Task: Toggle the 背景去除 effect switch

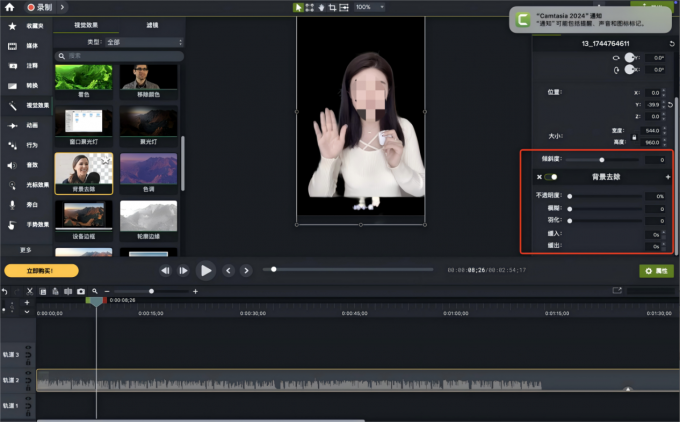Action: tap(551, 177)
